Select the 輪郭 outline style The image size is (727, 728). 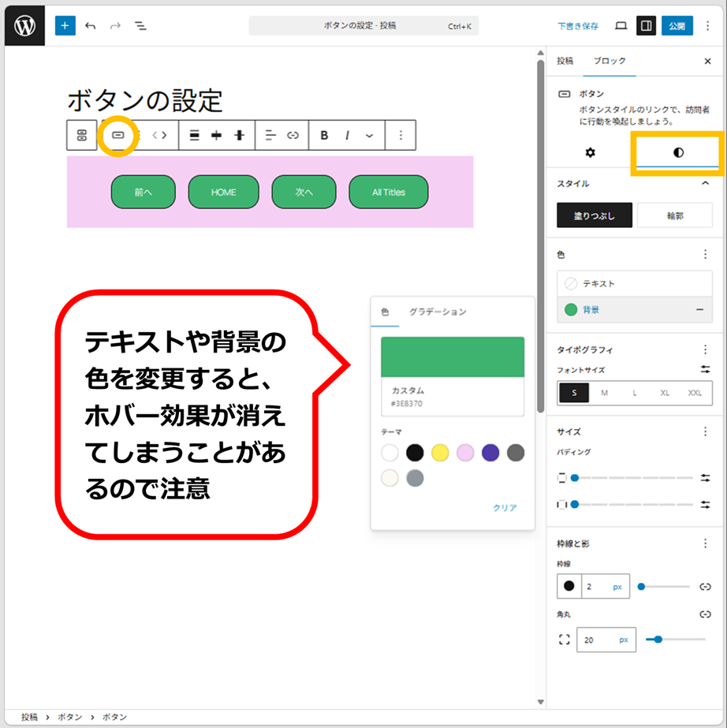click(674, 215)
